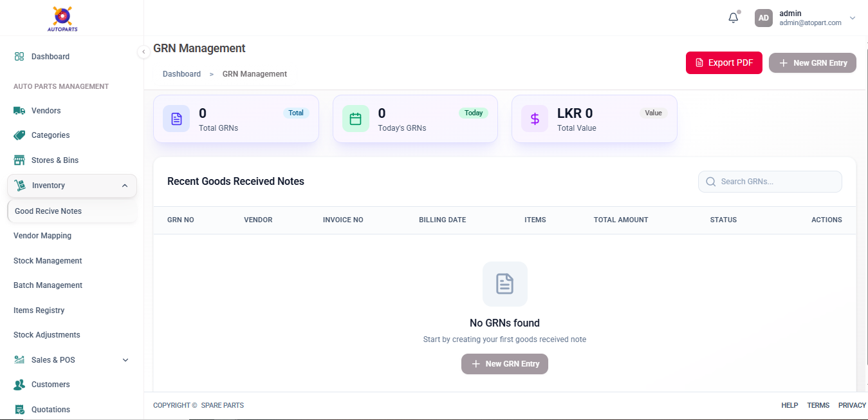Image resolution: width=868 pixels, height=420 pixels.
Task: Open Batch Management in sidebar
Action: [48, 285]
